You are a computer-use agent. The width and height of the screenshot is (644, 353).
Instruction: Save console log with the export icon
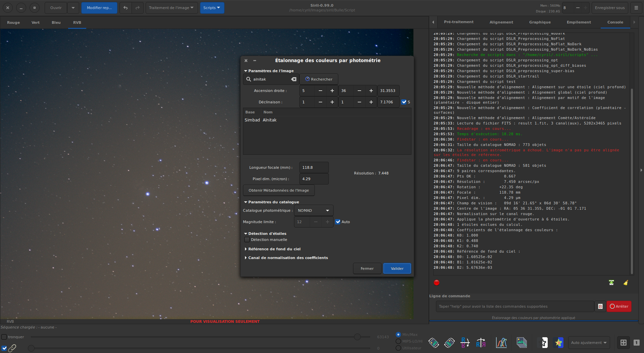click(x=611, y=283)
